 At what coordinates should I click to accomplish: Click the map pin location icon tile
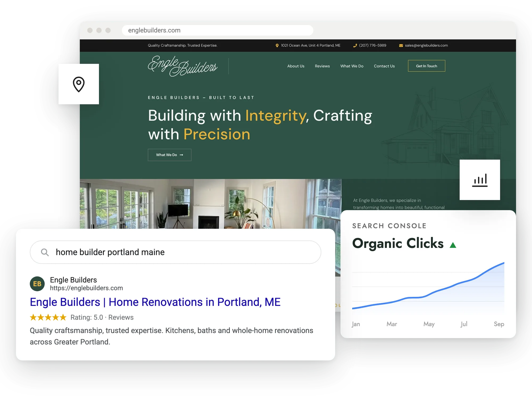[x=79, y=84]
